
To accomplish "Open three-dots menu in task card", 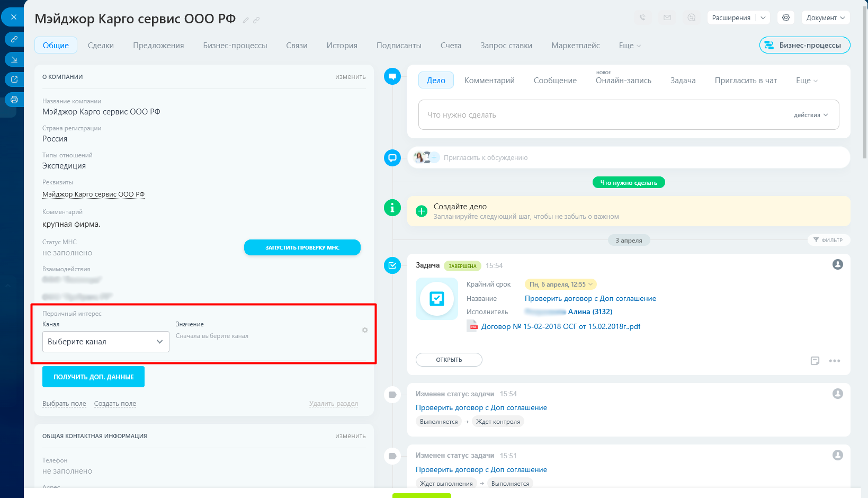I will click(x=835, y=361).
